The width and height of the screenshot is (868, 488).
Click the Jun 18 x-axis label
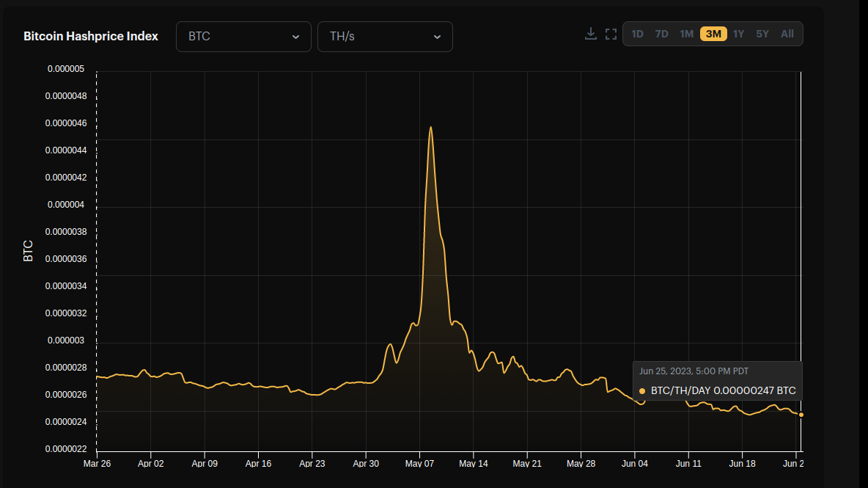(743, 464)
